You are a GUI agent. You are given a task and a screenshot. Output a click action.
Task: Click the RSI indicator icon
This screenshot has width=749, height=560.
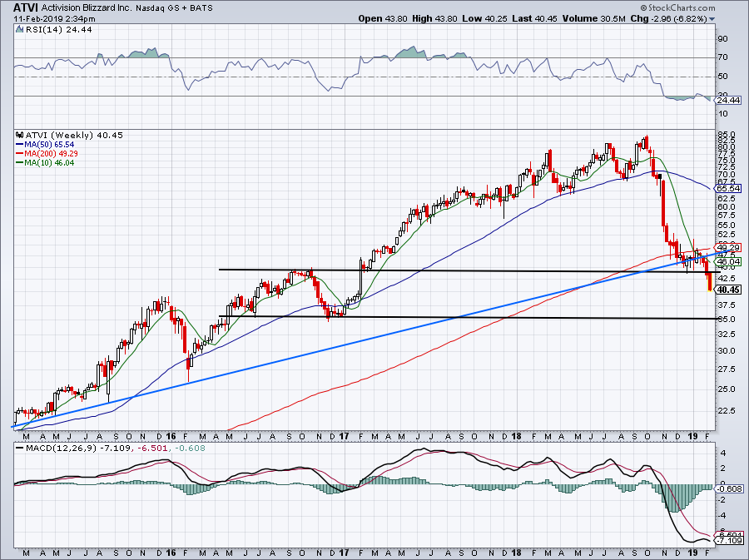click(x=20, y=29)
